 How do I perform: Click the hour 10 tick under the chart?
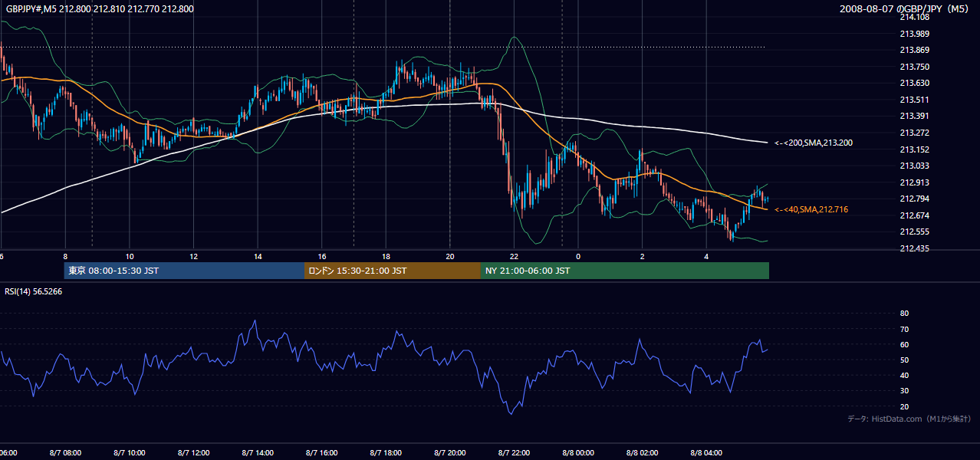(130, 256)
